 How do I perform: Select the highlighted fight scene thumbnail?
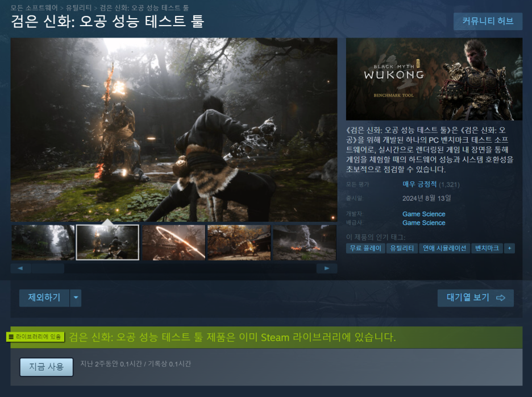click(107, 242)
